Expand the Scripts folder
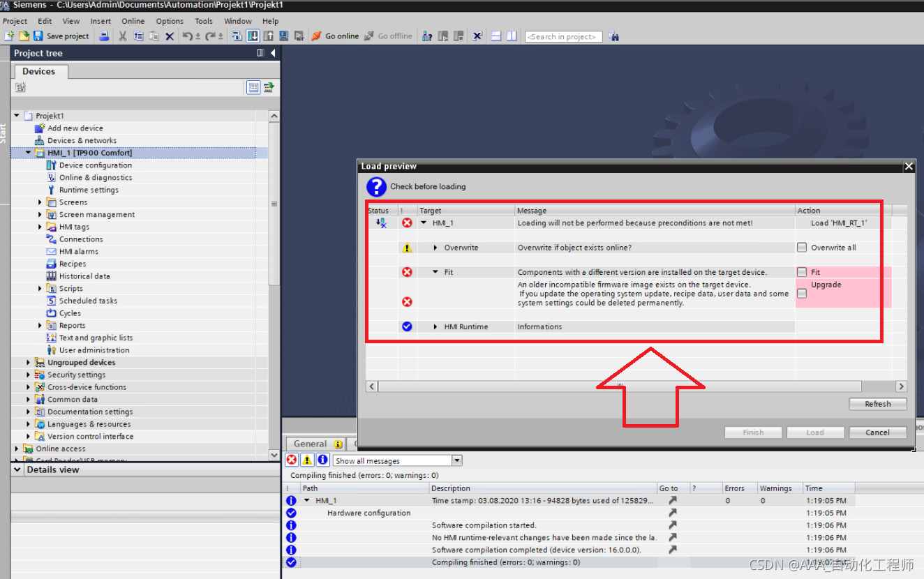This screenshot has width=924, height=579. coord(40,288)
